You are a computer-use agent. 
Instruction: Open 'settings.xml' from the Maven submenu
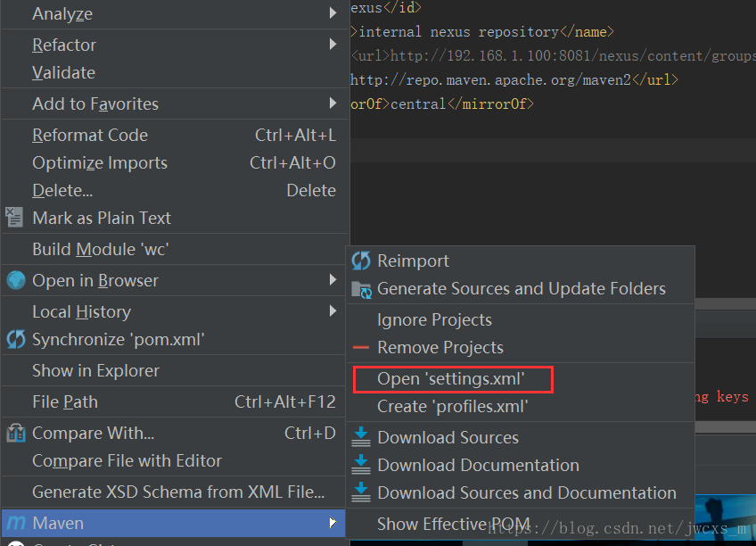pyautogui.click(x=451, y=379)
